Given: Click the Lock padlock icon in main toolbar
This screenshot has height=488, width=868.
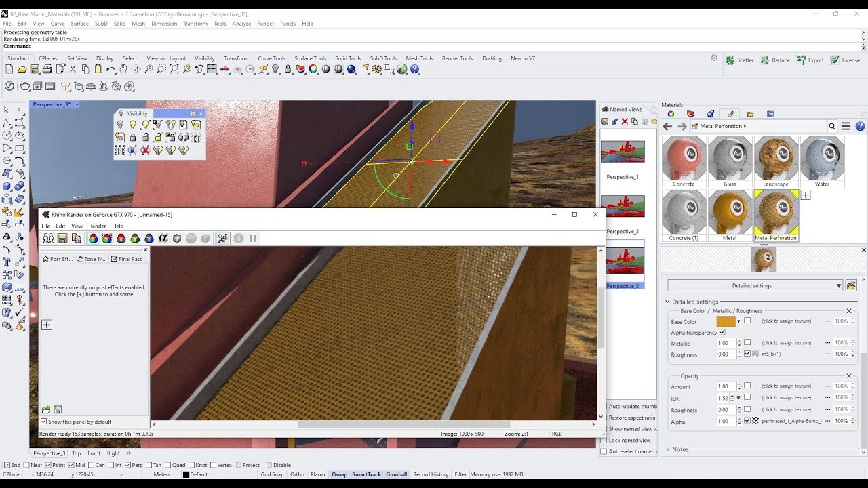Looking at the screenshot, I should pyautogui.click(x=288, y=69).
